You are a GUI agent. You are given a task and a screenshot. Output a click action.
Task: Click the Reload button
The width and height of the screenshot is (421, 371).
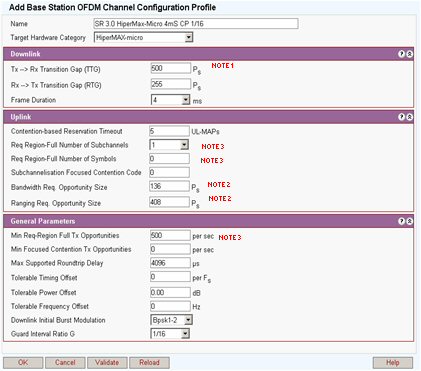point(149,362)
